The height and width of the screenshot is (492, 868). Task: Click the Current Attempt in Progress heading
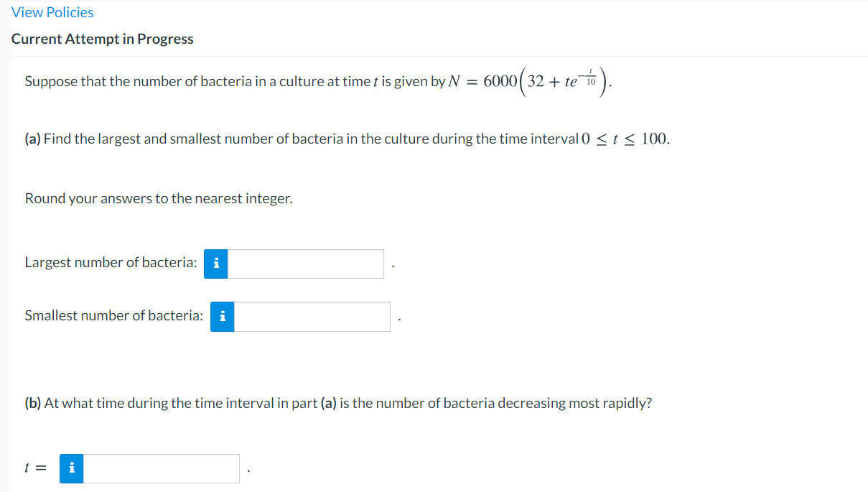coord(102,39)
